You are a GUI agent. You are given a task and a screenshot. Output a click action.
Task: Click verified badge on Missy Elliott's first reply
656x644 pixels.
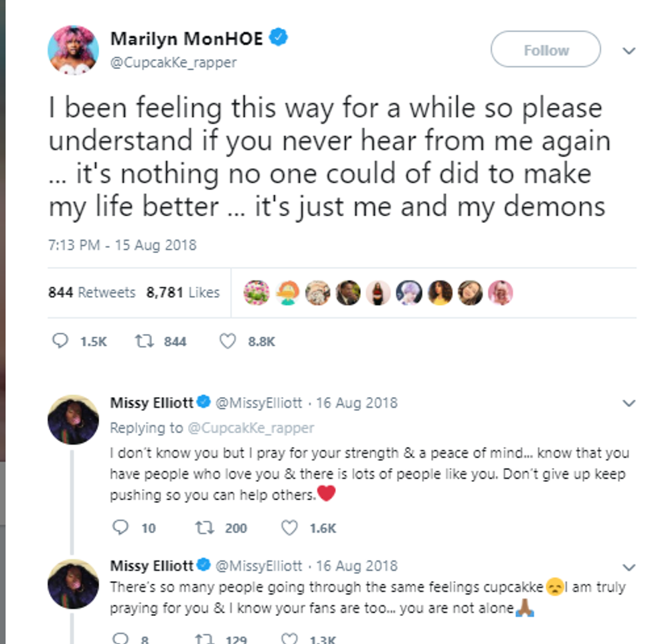[x=204, y=402]
